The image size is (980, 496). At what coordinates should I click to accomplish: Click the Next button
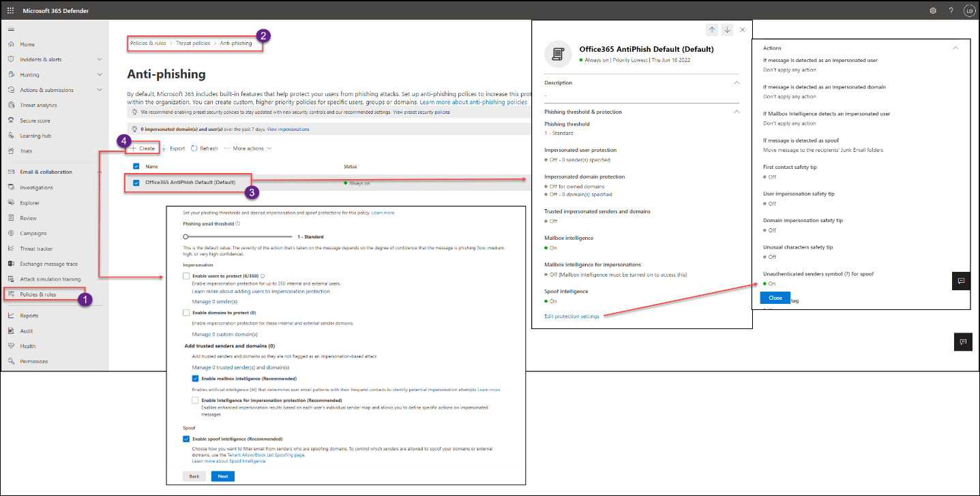(x=222, y=476)
